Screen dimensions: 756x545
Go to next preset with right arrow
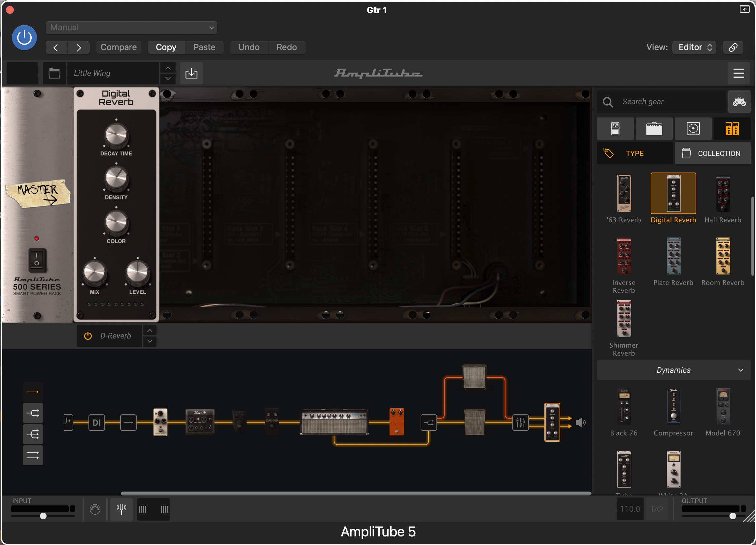(79, 48)
